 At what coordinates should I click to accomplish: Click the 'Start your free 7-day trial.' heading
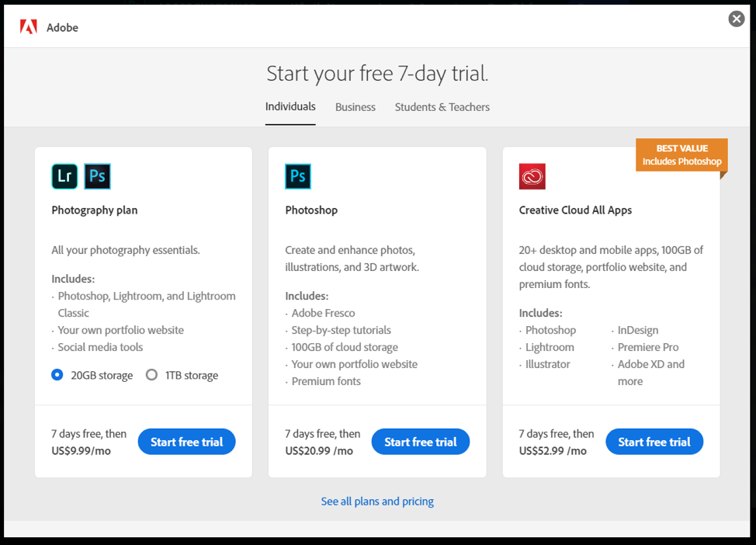coord(377,74)
